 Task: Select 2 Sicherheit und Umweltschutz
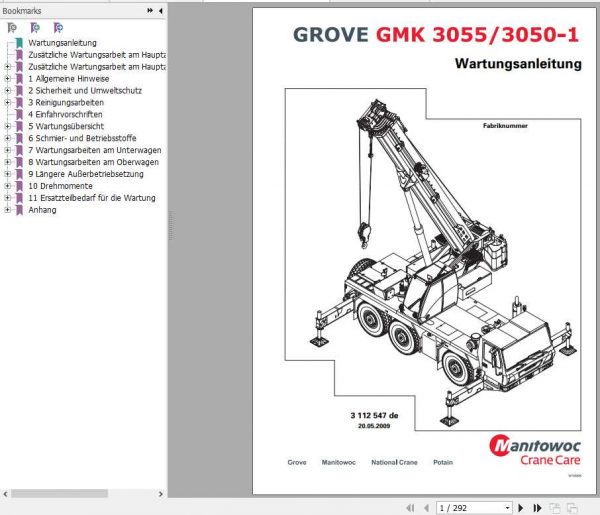click(x=85, y=90)
